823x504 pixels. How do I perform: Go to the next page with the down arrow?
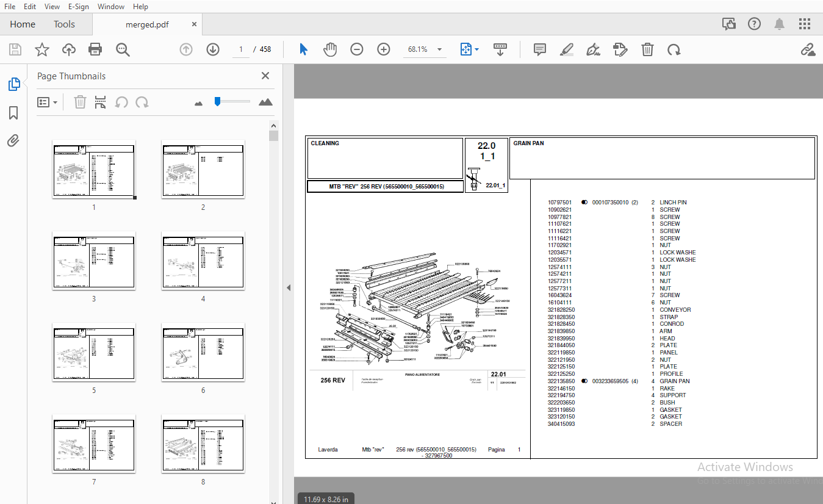(213, 49)
